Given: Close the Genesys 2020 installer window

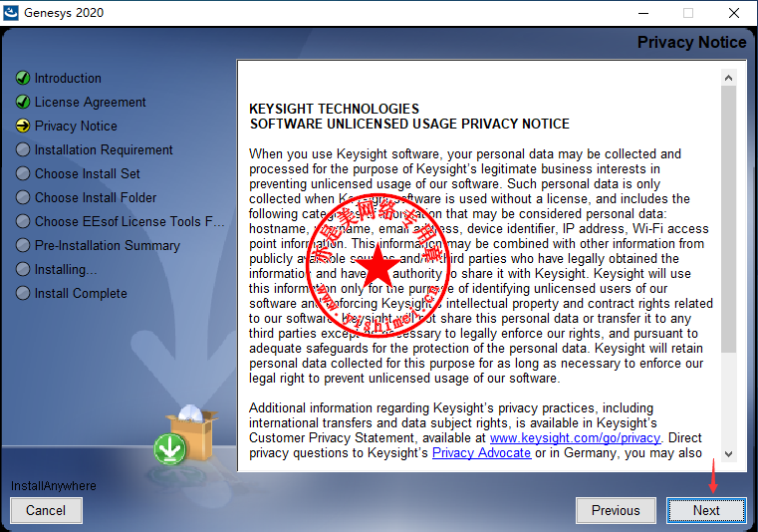Looking at the screenshot, I should (734, 13).
